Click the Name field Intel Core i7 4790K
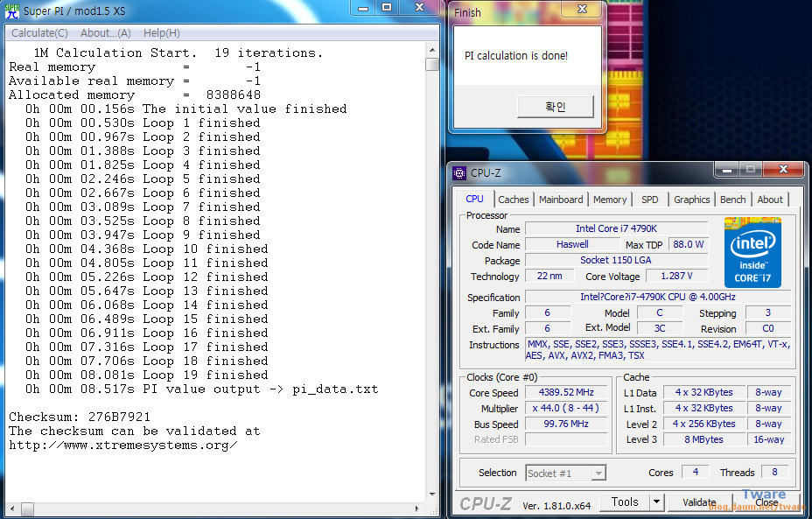 tap(616, 228)
